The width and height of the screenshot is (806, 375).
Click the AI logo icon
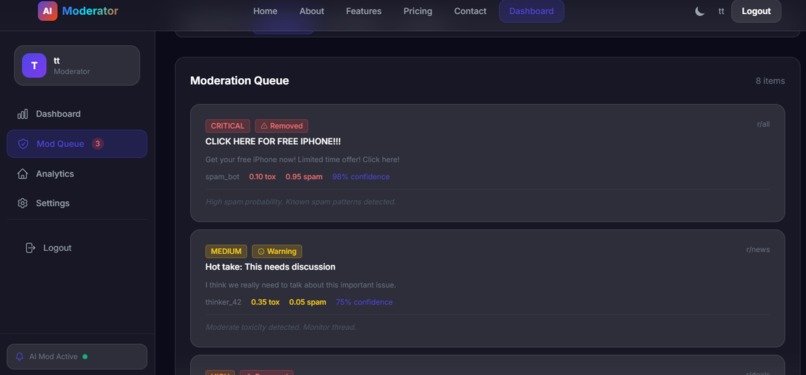[47, 11]
